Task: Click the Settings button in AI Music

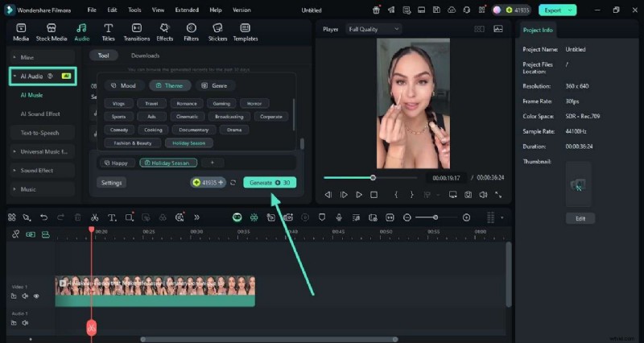Action: (x=112, y=183)
